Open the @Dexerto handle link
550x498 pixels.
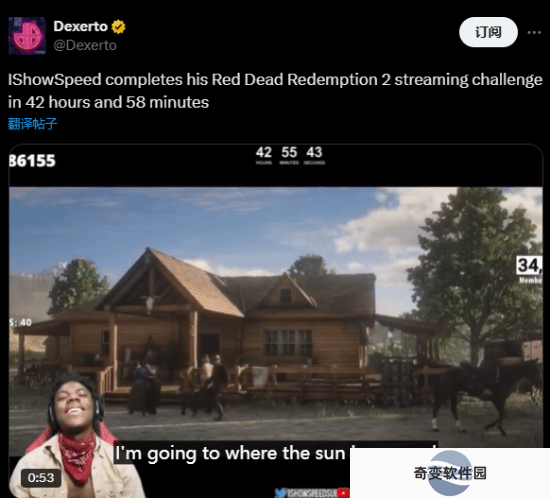coord(85,45)
